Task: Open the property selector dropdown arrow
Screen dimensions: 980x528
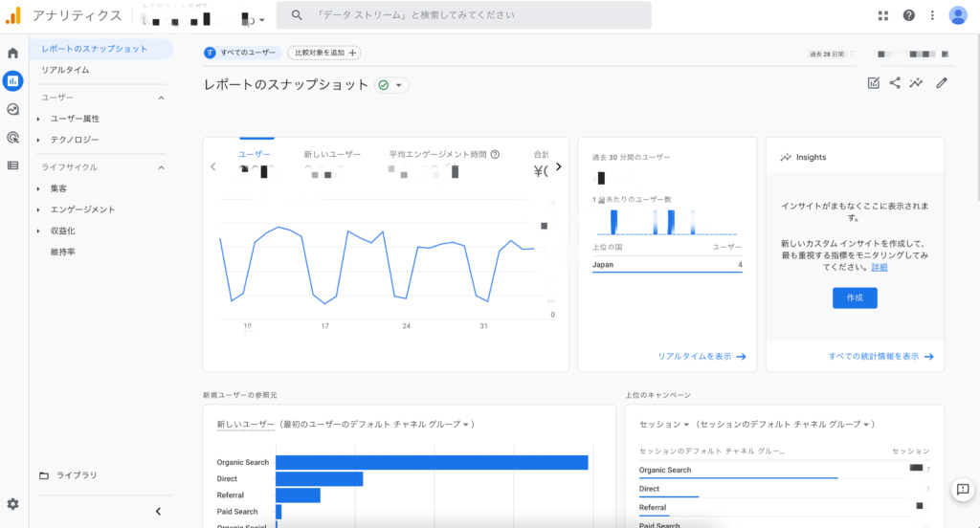Action: click(x=262, y=20)
